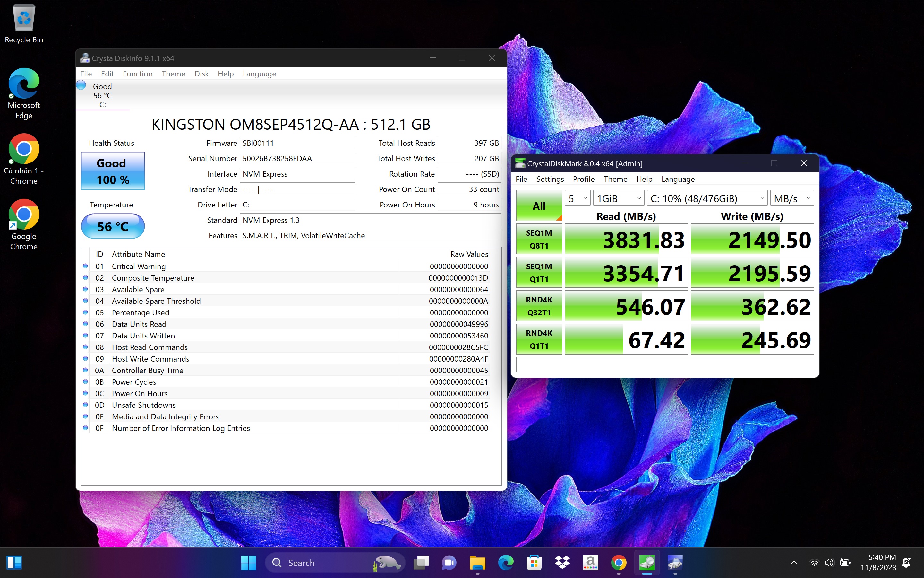Click SEQ1M Q8T1 read result 3831.83
Screen dimensions: 924x578
point(626,239)
